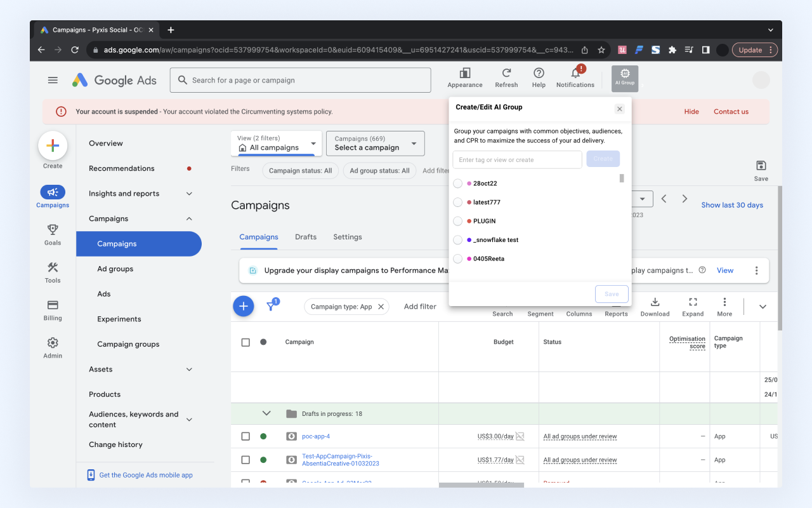This screenshot has height=508, width=812.
Task: Open Recommendations in the nav menu
Action: click(122, 168)
